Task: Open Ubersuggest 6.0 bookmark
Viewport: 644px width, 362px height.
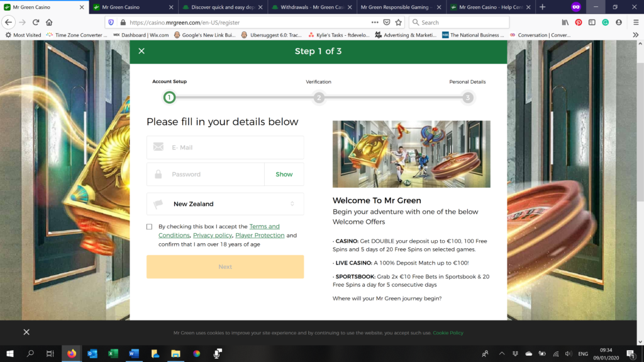Action: coord(272,35)
